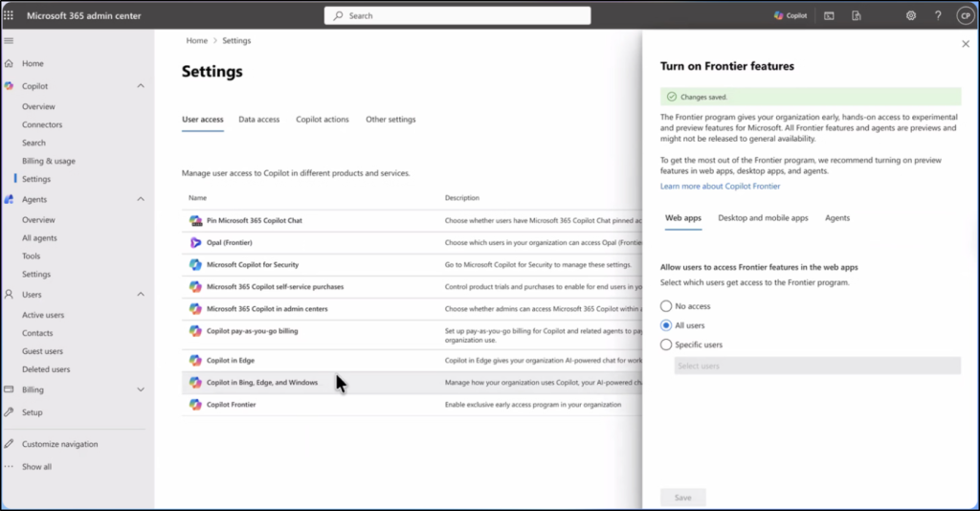Click the Customize navigation pencil icon
980x511 pixels.
point(9,443)
